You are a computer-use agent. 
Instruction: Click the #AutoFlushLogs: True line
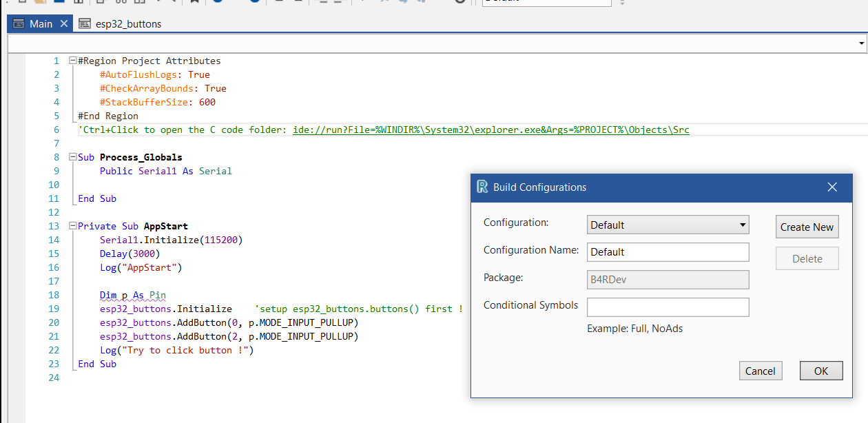click(x=155, y=74)
